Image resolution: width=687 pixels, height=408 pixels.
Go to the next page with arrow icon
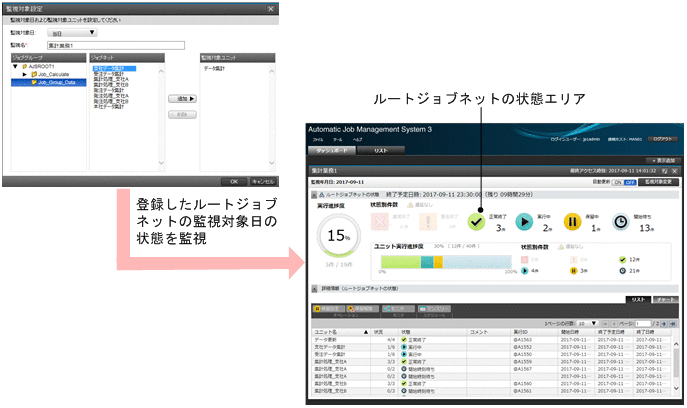(x=664, y=323)
